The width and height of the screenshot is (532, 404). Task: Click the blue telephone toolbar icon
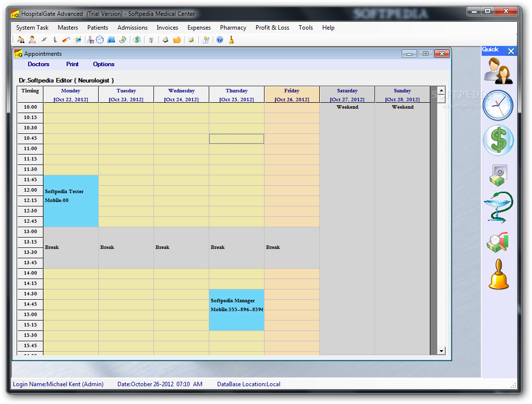click(112, 40)
